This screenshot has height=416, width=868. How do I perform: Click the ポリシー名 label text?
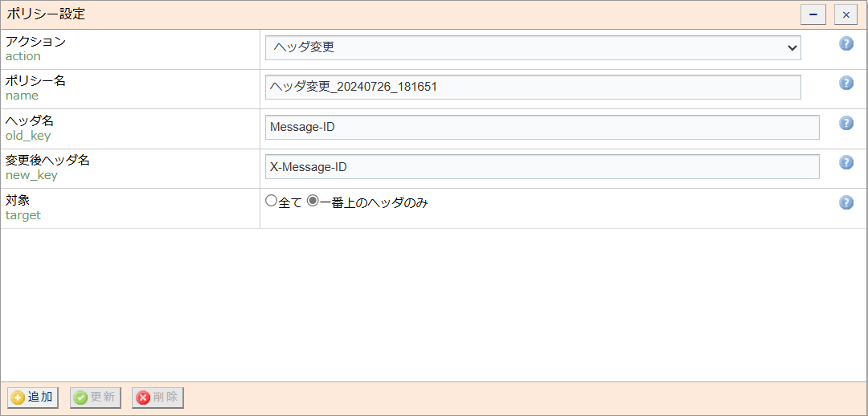35,81
